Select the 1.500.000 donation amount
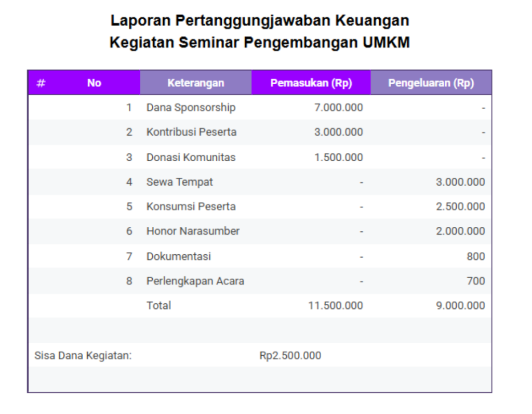 (x=338, y=157)
